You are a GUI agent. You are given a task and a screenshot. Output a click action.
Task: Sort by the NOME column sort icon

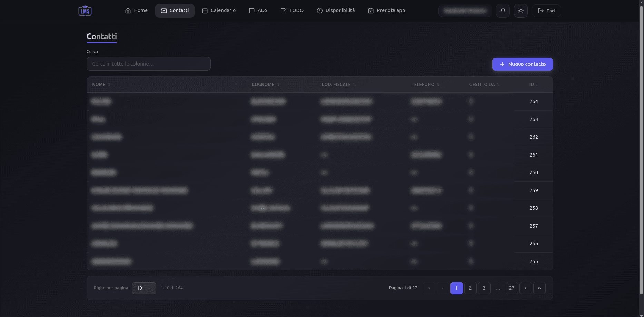pyautogui.click(x=109, y=85)
